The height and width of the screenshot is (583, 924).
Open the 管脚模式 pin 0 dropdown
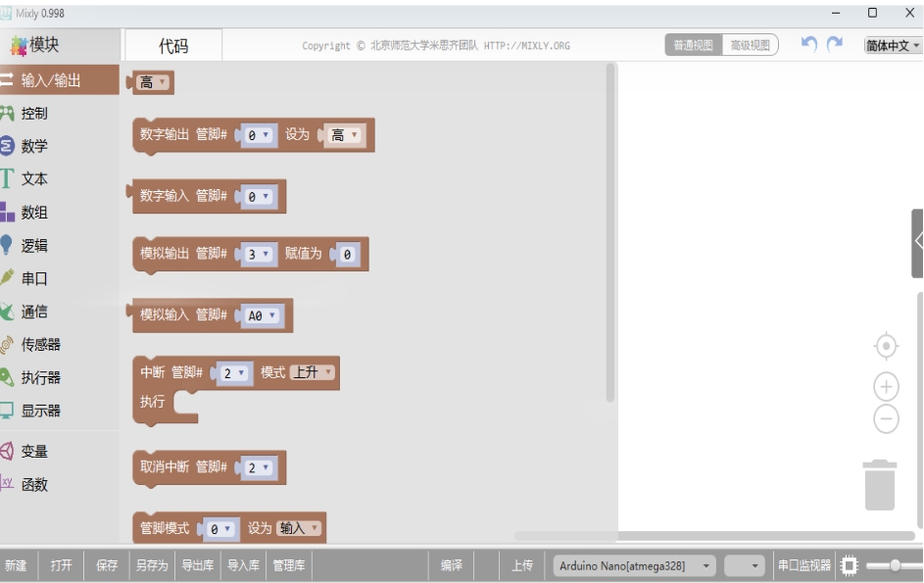point(220,529)
